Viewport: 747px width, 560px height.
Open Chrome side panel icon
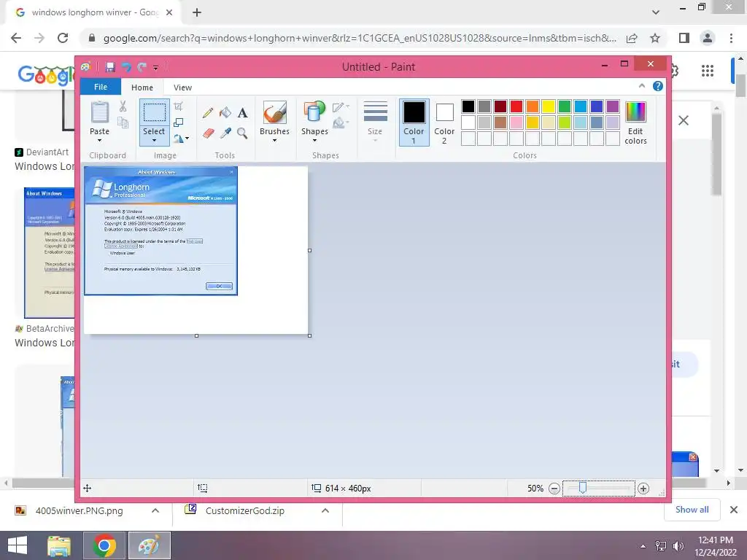point(684,38)
